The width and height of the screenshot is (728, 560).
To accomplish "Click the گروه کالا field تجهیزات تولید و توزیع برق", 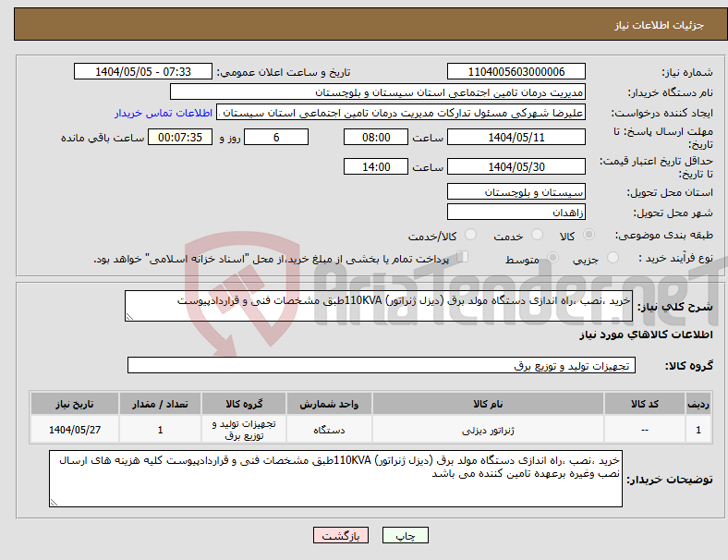I will point(382,365).
